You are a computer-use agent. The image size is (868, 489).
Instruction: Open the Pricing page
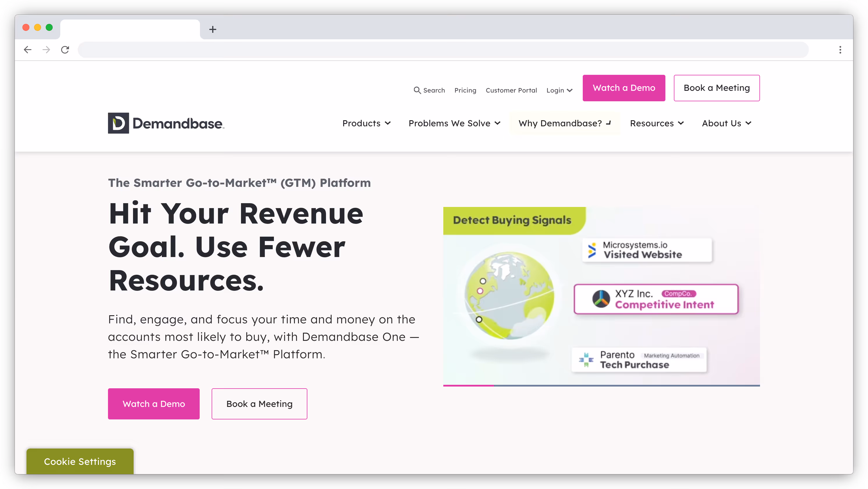(x=465, y=90)
